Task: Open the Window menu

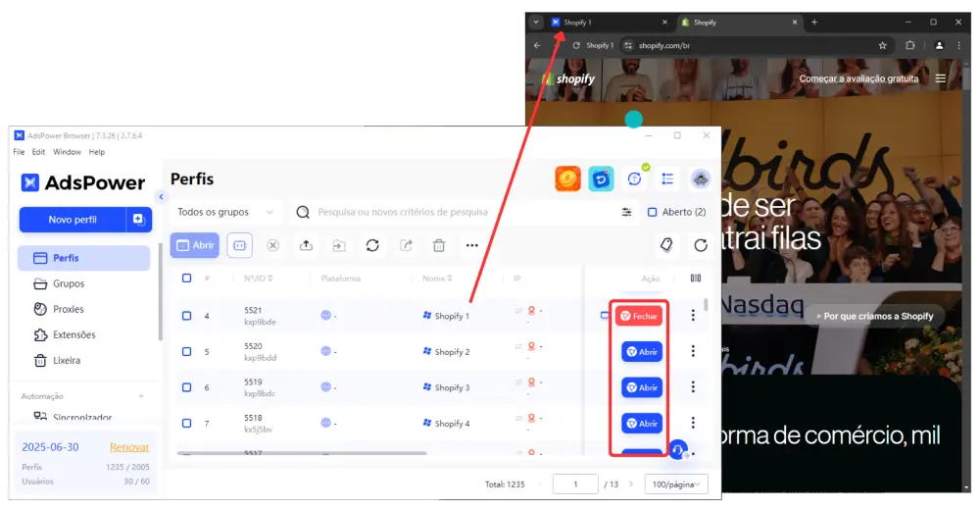Action: pyautogui.click(x=67, y=152)
